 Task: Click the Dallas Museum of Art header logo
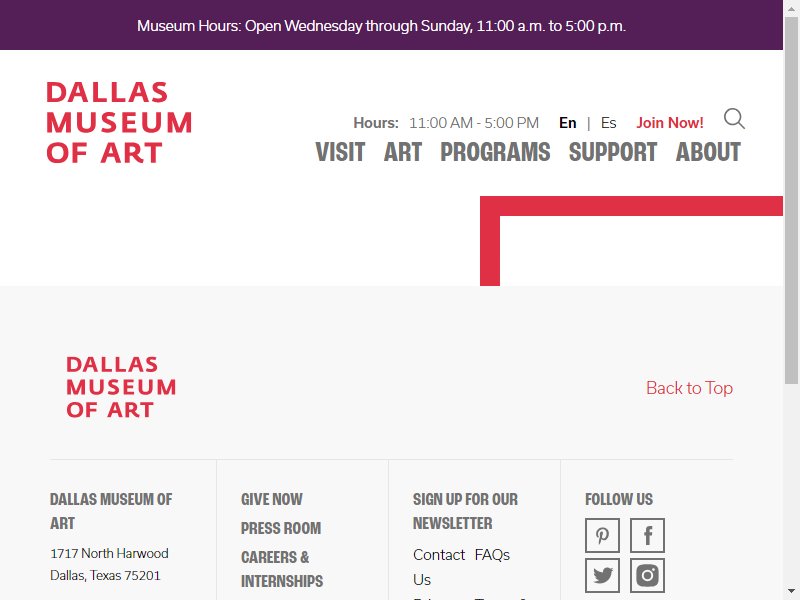pos(119,122)
